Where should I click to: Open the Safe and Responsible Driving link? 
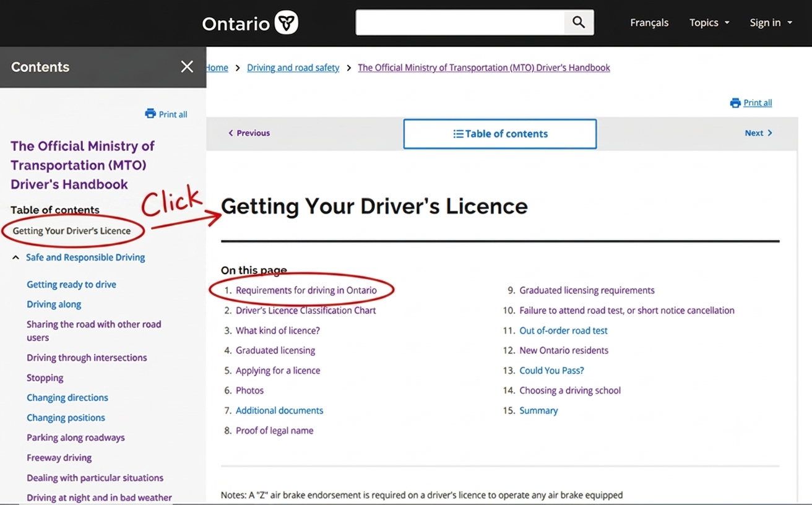85,257
